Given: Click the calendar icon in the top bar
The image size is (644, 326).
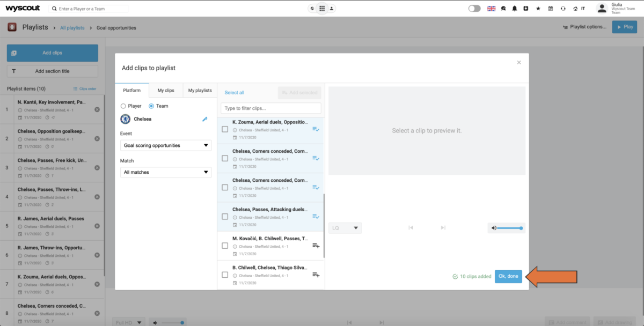Looking at the screenshot, I should [551, 9].
